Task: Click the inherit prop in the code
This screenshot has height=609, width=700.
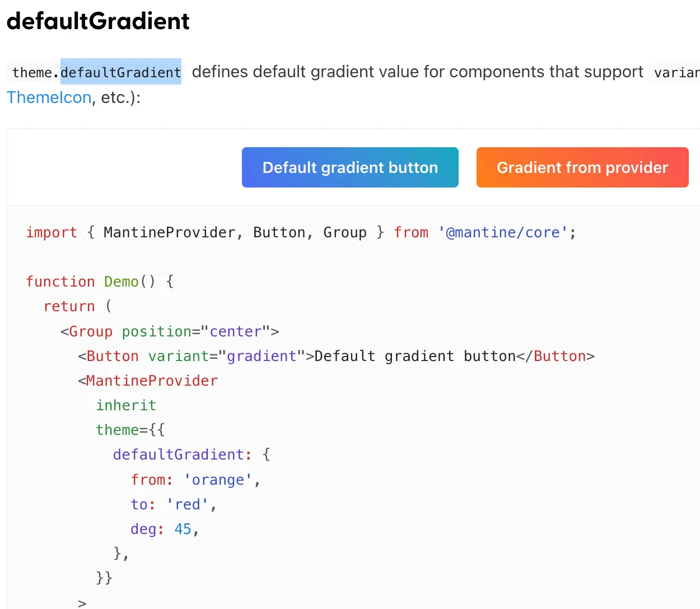Action: (x=126, y=405)
